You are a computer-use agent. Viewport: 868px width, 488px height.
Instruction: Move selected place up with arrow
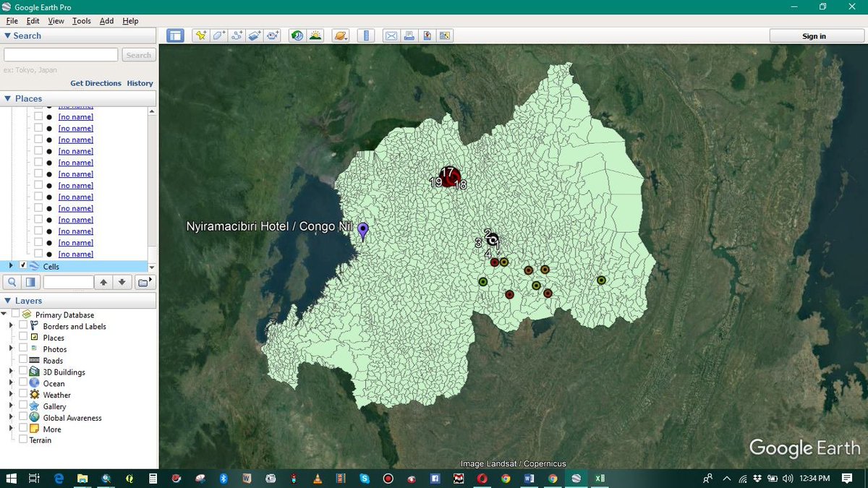104,282
